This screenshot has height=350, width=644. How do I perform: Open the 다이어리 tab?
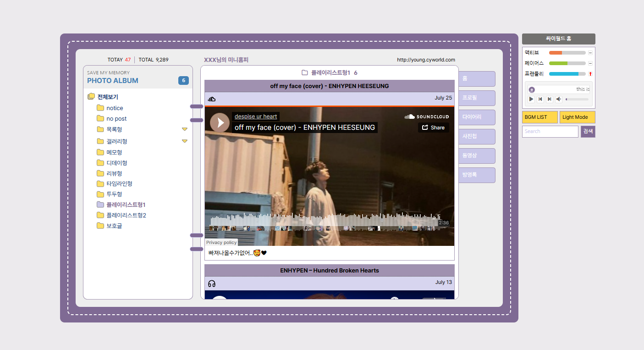tap(477, 117)
